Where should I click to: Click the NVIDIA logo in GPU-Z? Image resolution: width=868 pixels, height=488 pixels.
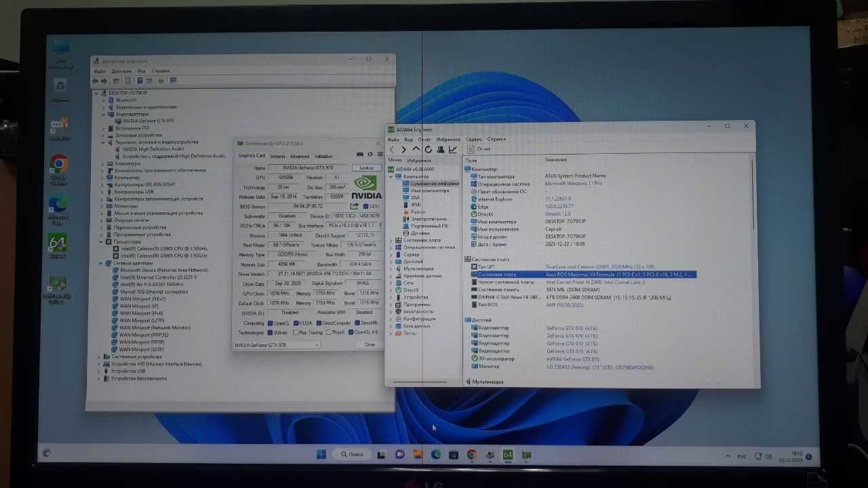coord(366,187)
